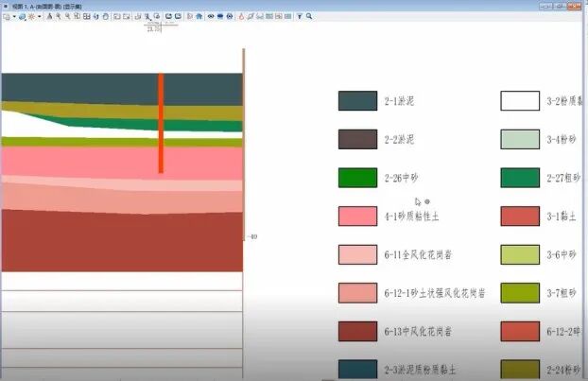Click the 3-6中砂 legend color swatch

(519, 254)
